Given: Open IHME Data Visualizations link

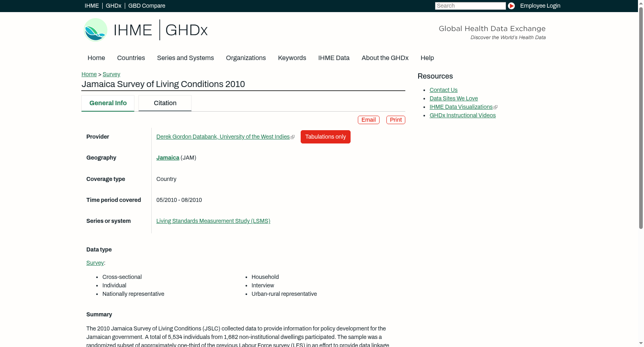Looking at the screenshot, I should pyautogui.click(x=461, y=107).
